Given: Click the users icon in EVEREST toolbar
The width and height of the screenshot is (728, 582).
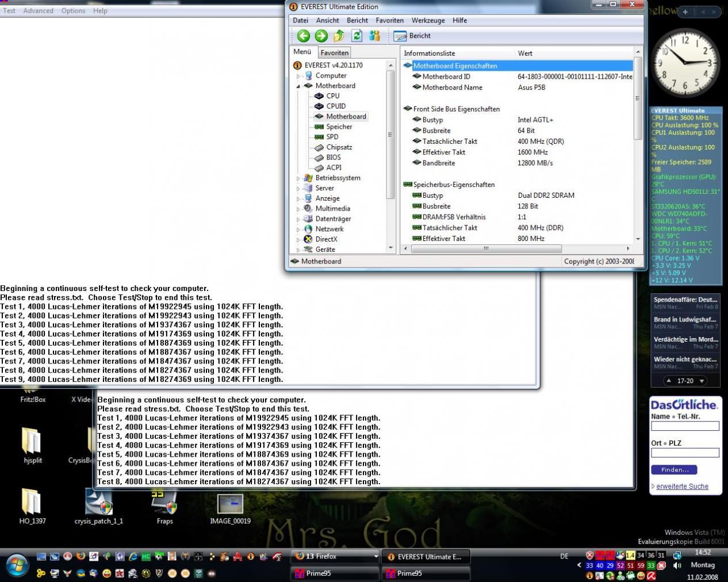Looking at the screenshot, I should (x=374, y=36).
